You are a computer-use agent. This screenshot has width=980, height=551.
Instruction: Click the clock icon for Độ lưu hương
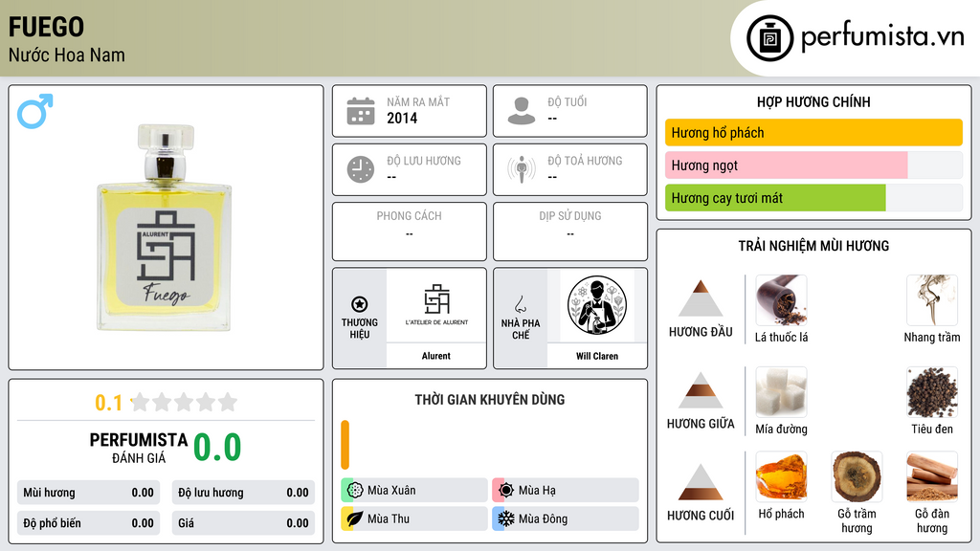pos(361,169)
